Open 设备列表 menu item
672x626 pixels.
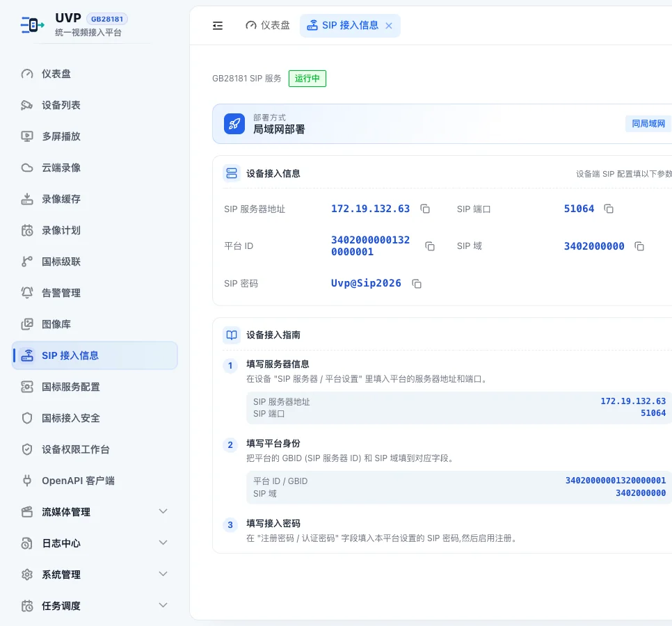95,105
